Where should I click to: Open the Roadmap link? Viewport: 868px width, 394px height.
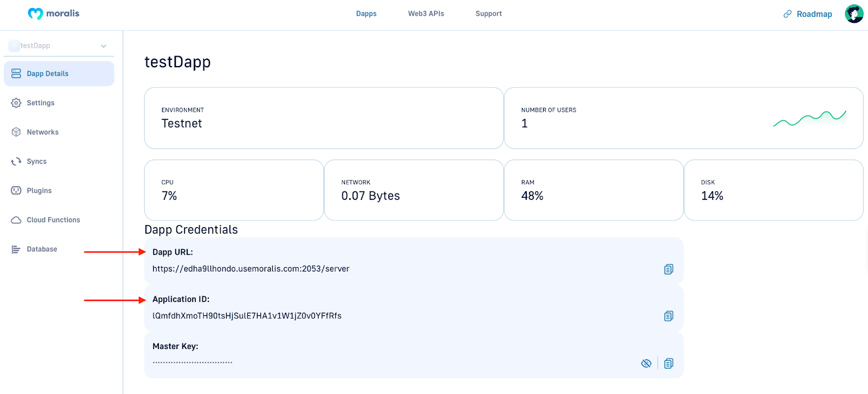[x=814, y=14]
